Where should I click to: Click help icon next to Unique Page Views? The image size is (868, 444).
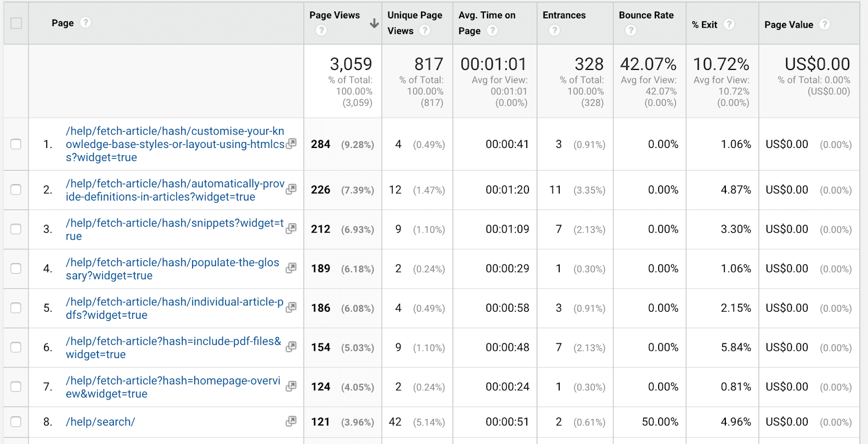click(425, 31)
